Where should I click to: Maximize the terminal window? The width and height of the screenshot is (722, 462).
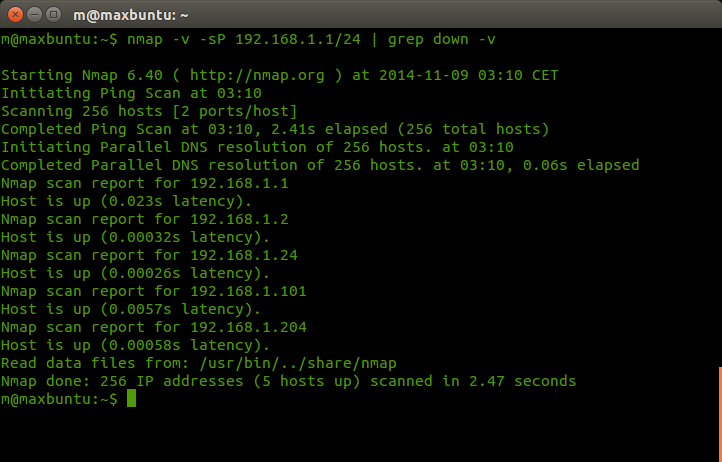[x=53, y=15]
